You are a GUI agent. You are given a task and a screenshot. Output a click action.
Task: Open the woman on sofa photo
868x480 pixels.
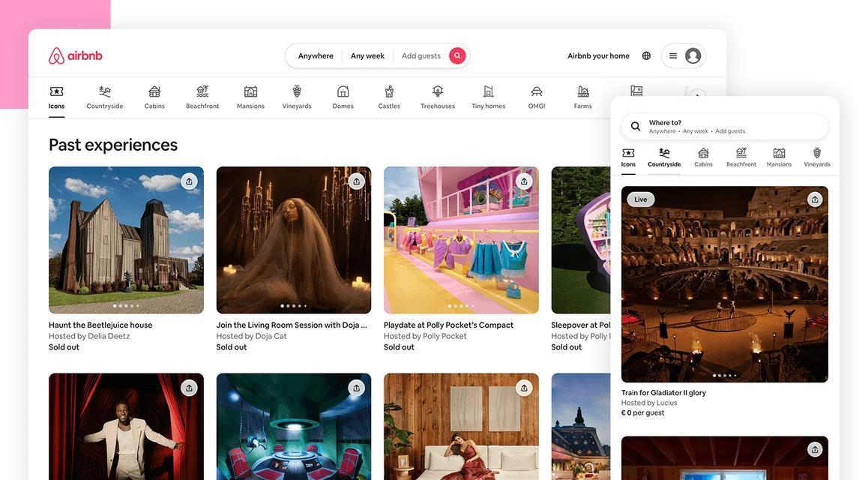coord(461,426)
